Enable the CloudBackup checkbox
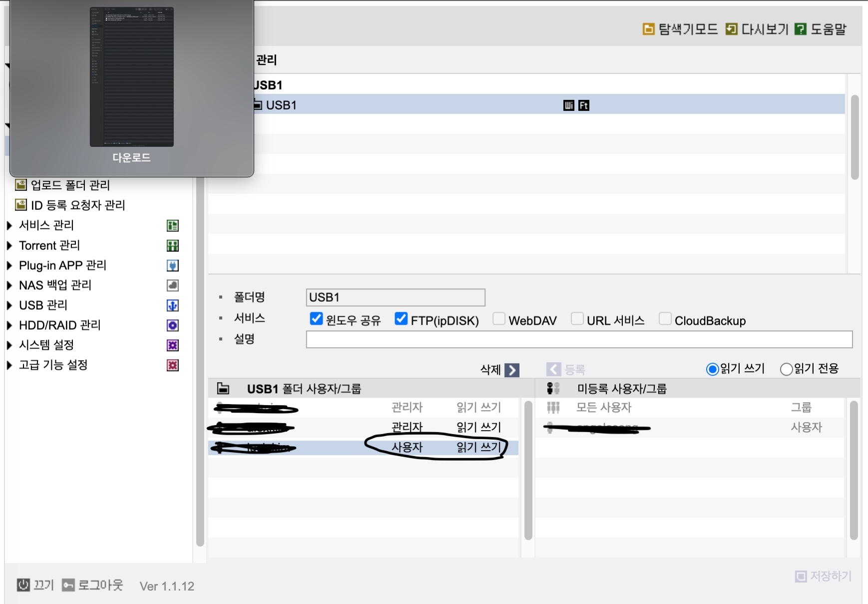Image resolution: width=868 pixels, height=604 pixels. coord(665,319)
